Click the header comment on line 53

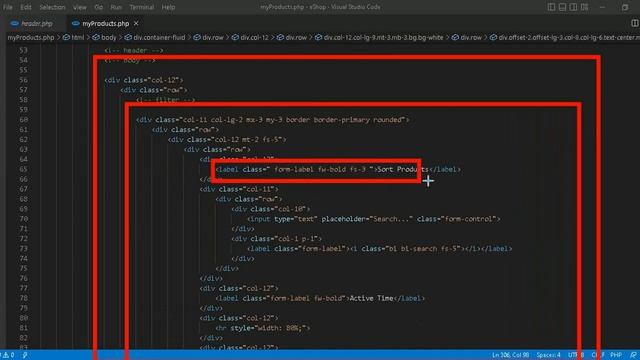pyautogui.click(x=133, y=50)
